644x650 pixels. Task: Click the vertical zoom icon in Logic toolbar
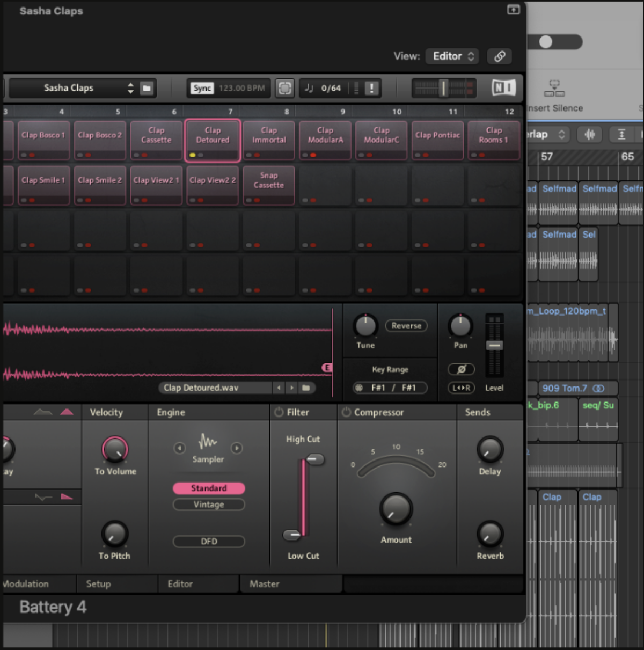click(621, 134)
